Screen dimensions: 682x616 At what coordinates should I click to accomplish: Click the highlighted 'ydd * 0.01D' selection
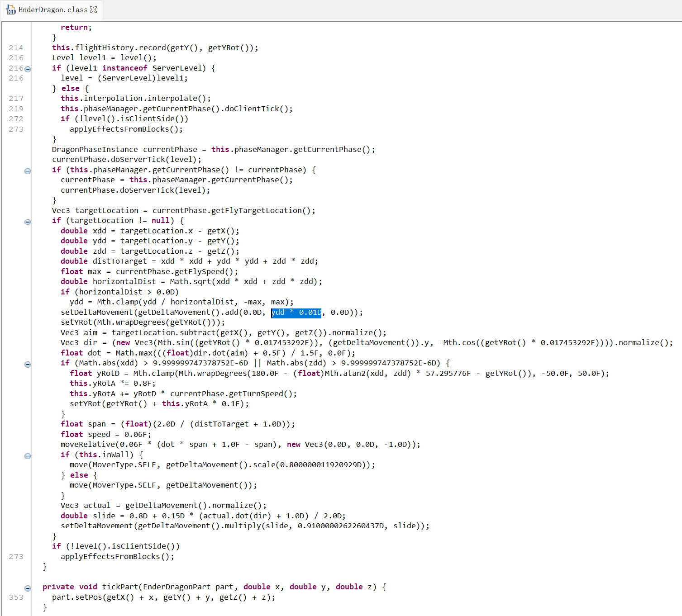click(x=296, y=313)
